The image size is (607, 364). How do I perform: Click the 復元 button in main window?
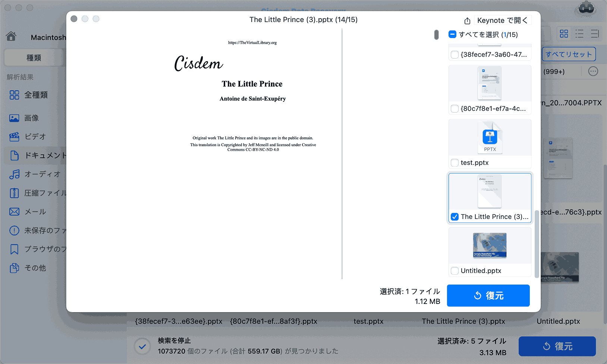[557, 346]
